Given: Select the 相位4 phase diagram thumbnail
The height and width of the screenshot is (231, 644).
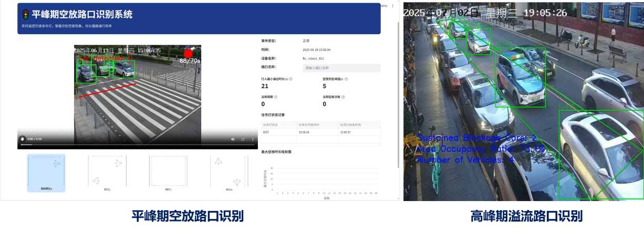Looking at the screenshot, I should pos(229,173).
